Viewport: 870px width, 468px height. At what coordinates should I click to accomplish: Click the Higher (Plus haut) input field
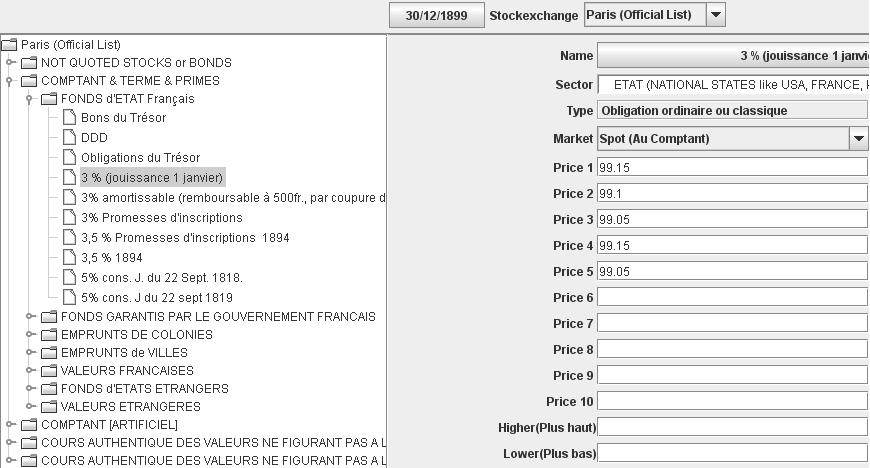pyautogui.click(x=732, y=428)
